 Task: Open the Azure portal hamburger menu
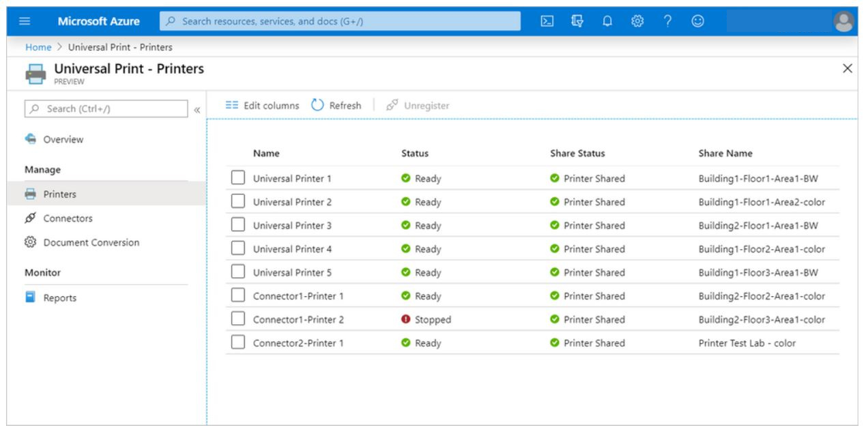click(24, 21)
